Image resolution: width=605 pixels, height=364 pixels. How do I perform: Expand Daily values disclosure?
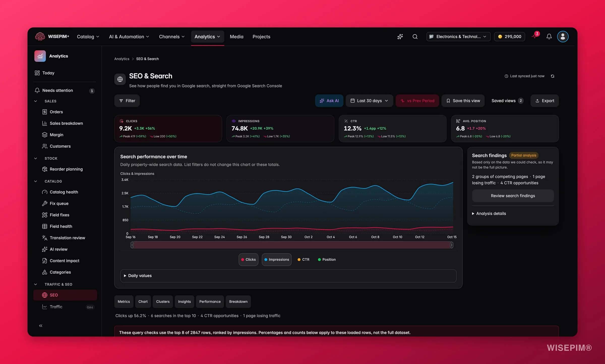click(x=288, y=276)
